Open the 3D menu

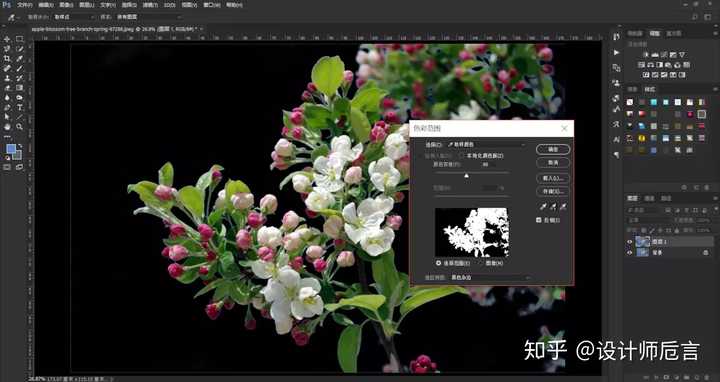[x=169, y=5]
